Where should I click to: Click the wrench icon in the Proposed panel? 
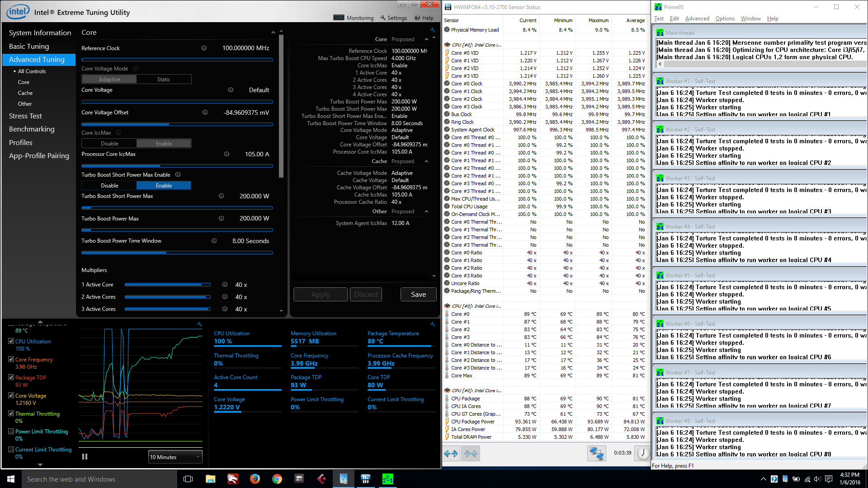point(433,30)
